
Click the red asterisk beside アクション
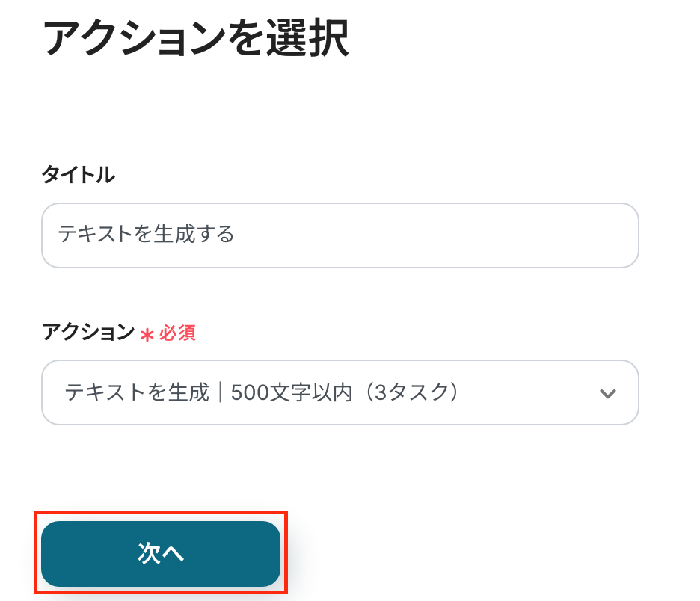[147, 334]
